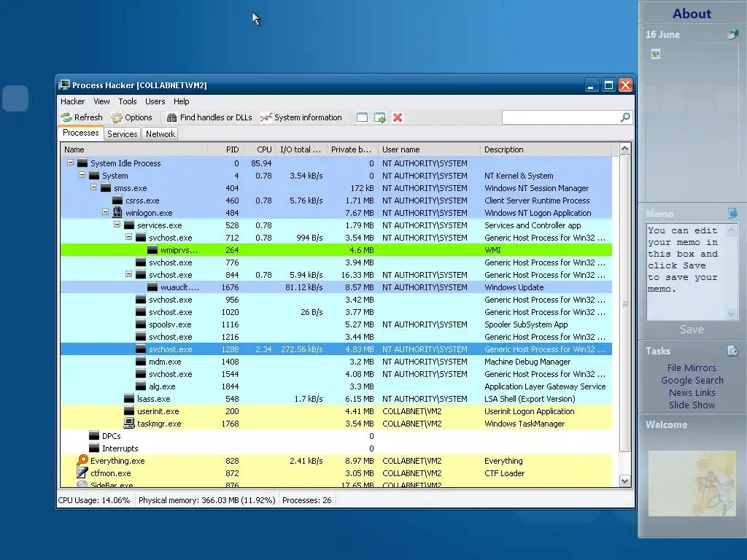The image size is (747, 560).
Task: Click CPU Usage status bar entry
Action: pos(94,500)
